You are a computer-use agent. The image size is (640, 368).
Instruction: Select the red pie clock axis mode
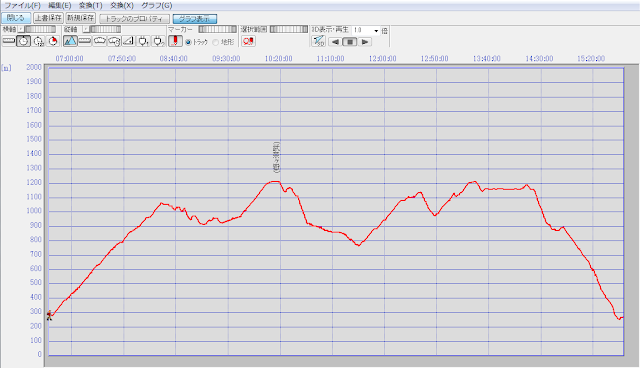[53, 41]
